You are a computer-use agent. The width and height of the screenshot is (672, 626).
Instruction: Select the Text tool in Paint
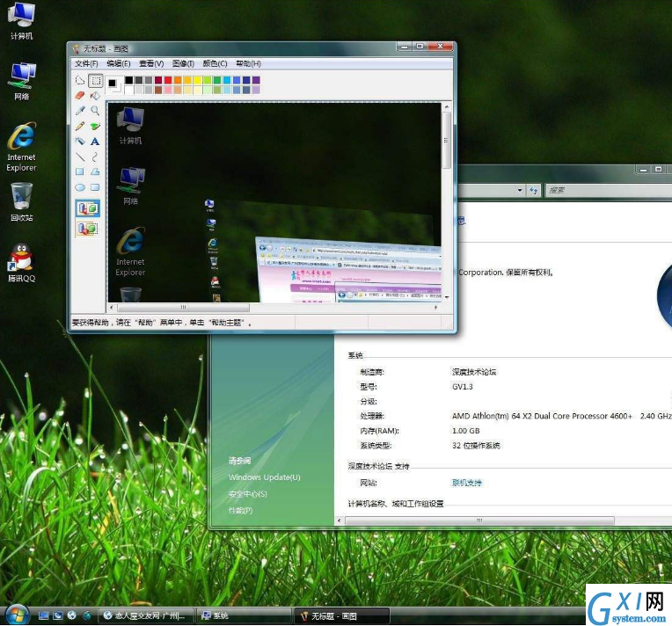pyautogui.click(x=95, y=142)
